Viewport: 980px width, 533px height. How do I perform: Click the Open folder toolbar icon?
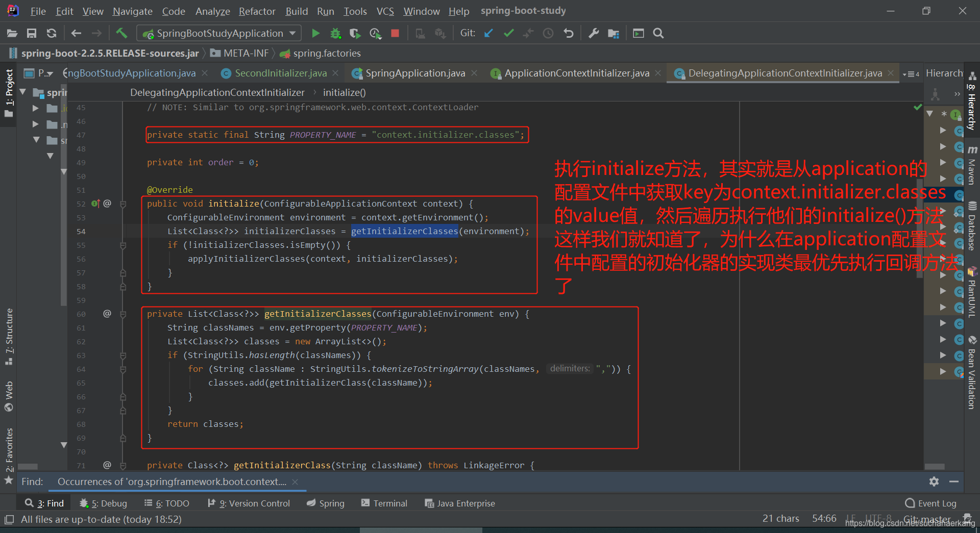click(x=12, y=34)
